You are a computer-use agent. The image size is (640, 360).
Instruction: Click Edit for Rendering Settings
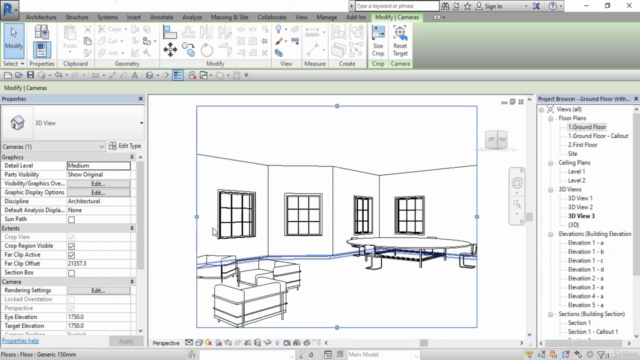coord(98,291)
